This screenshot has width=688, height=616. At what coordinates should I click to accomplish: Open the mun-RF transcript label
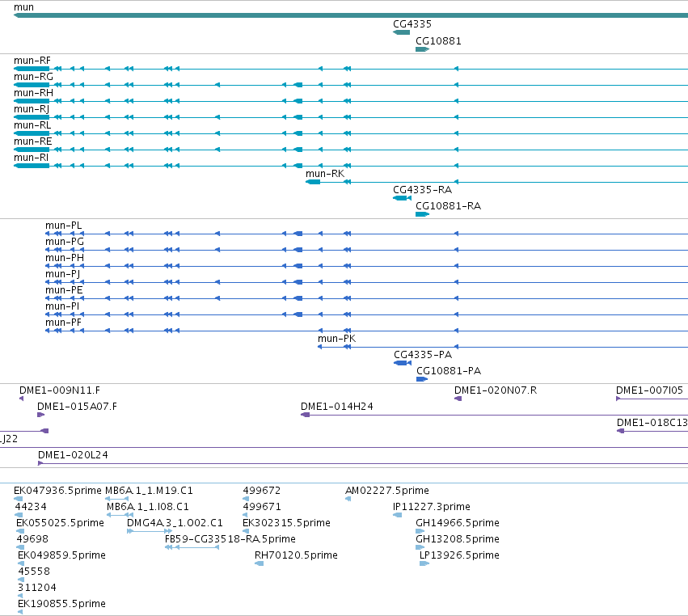pos(32,61)
